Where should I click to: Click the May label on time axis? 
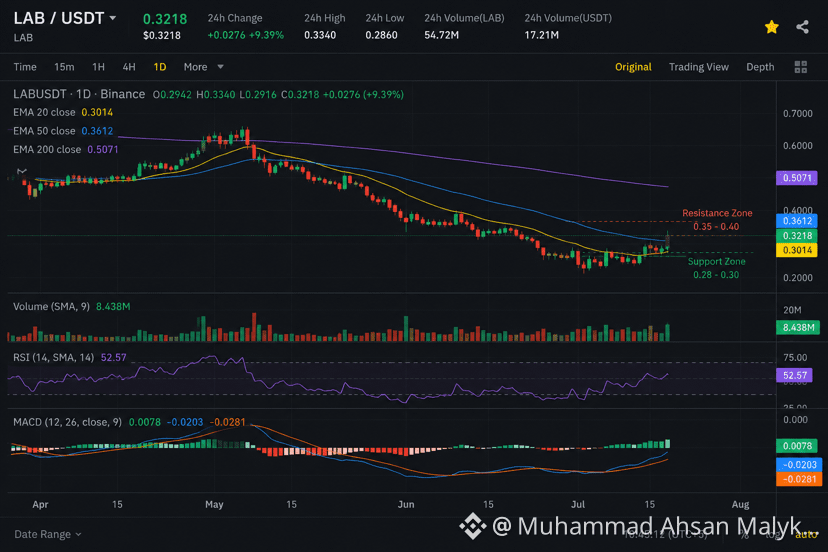click(x=214, y=504)
